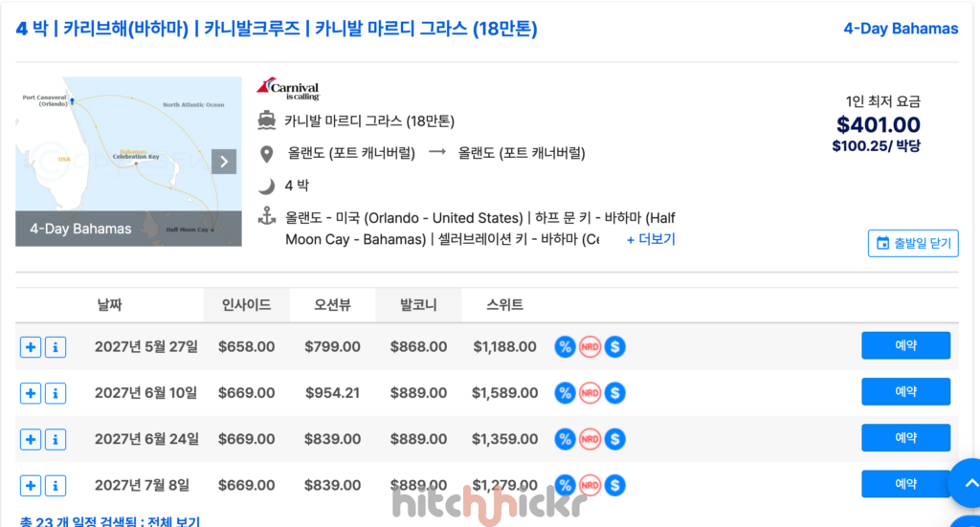Show next map image with arrow
The width and height of the screenshot is (980, 527).
[x=224, y=162]
